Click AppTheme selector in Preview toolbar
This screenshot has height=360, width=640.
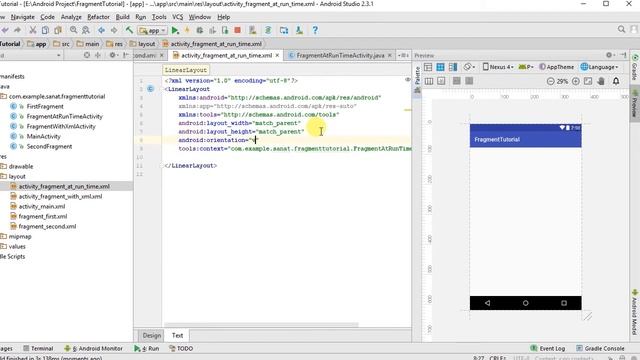tap(556, 67)
